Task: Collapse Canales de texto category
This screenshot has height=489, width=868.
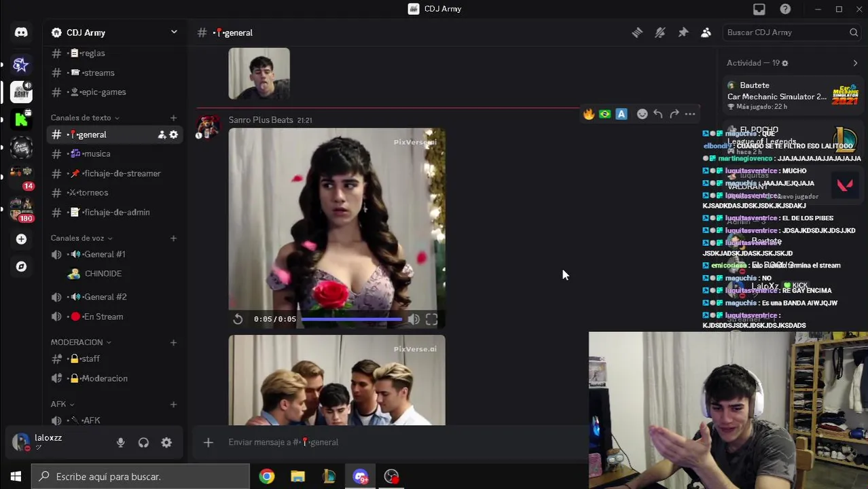Action: coord(85,118)
